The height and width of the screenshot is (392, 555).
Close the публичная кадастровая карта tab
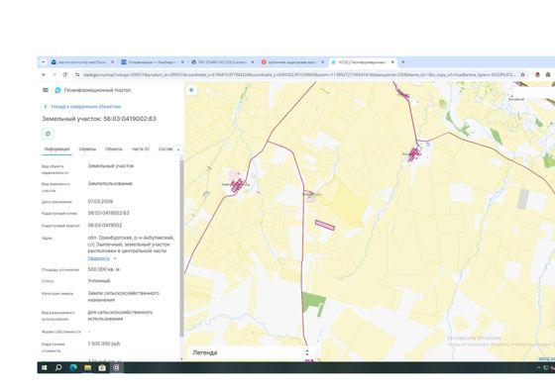(322, 61)
